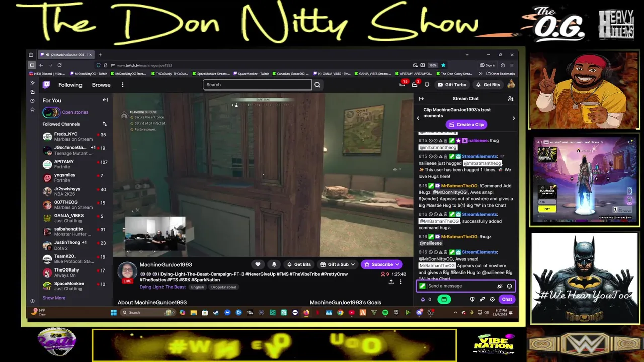This screenshot has height=362, width=644.
Task: Collapse the For You side panel
Action: pyautogui.click(x=105, y=100)
